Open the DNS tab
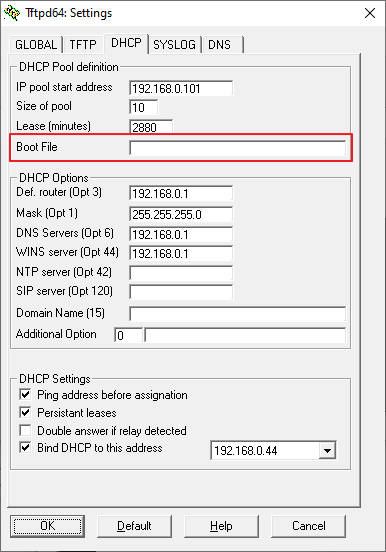The height and width of the screenshot is (552, 386). [222, 45]
